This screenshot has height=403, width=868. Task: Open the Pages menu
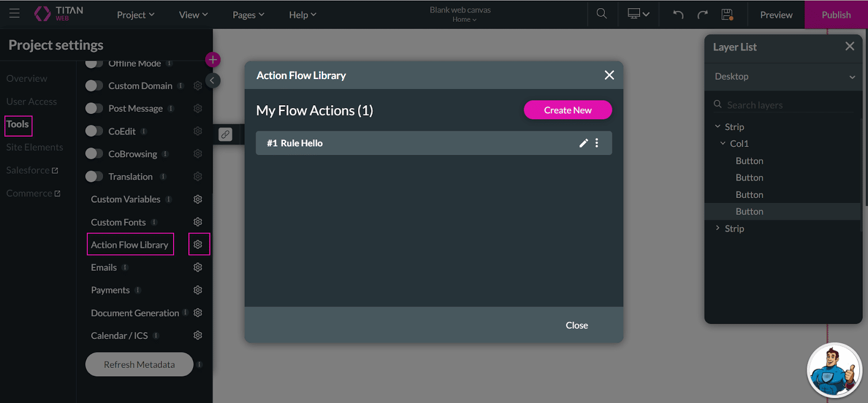pyautogui.click(x=248, y=15)
